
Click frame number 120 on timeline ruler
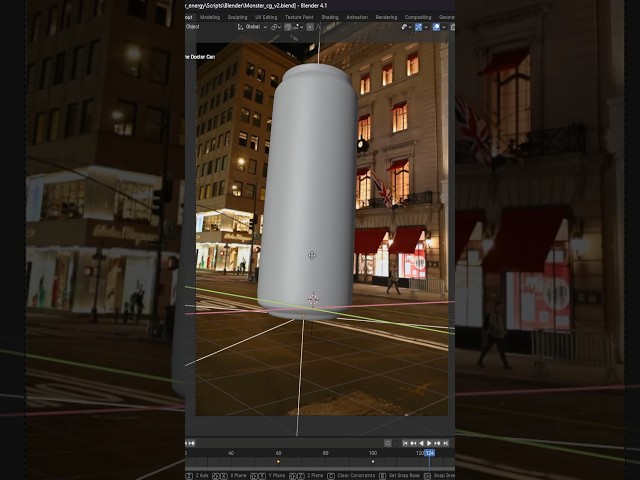pyautogui.click(x=419, y=453)
